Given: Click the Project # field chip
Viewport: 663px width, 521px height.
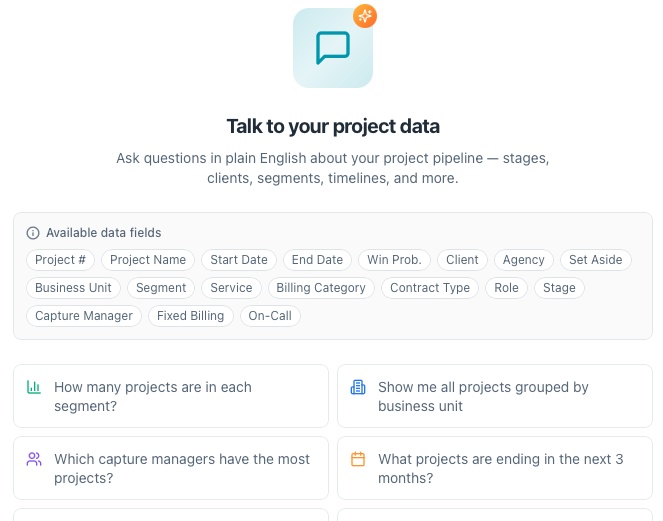Looking at the screenshot, I should (x=60, y=260).
